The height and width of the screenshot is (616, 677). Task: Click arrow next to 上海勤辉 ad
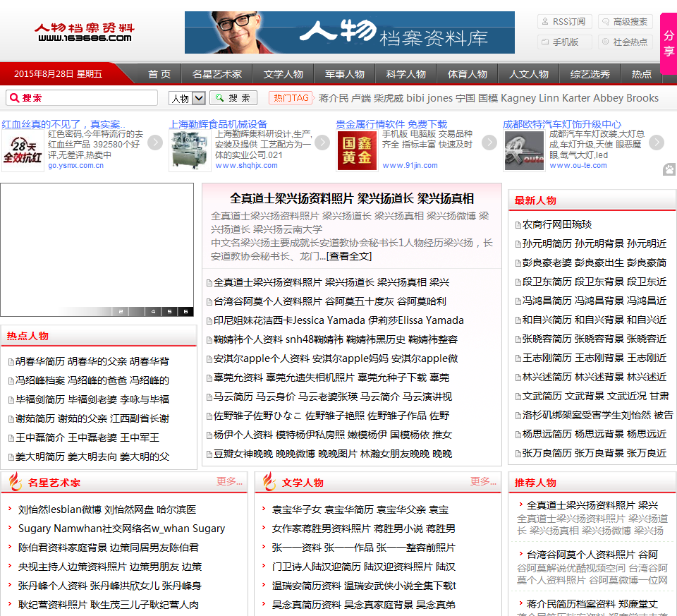(x=322, y=143)
